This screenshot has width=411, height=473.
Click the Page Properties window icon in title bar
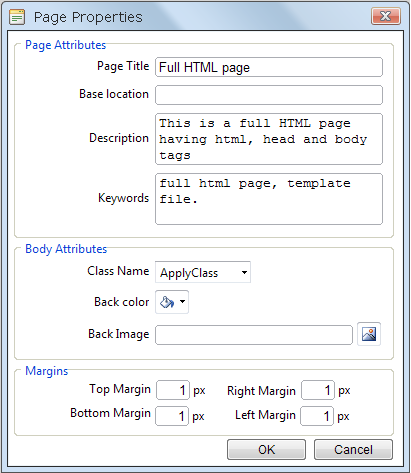tap(17, 17)
